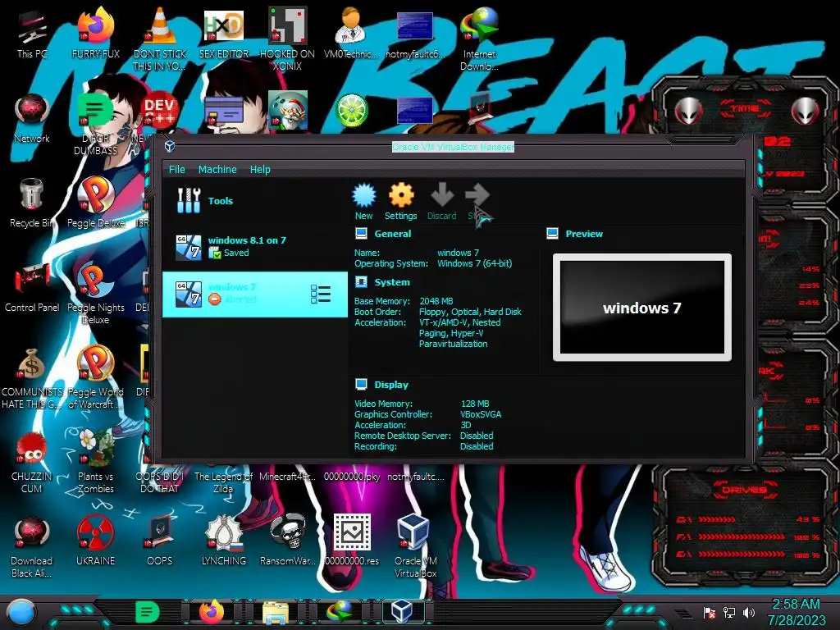The width and height of the screenshot is (840, 630).
Task: Click the network tray icon
Action: point(729,612)
